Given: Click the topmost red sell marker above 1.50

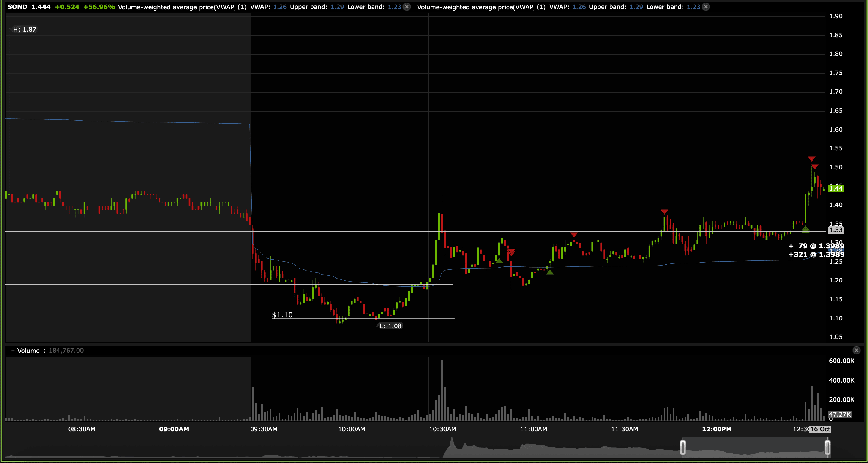Looking at the screenshot, I should pos(811,159).
